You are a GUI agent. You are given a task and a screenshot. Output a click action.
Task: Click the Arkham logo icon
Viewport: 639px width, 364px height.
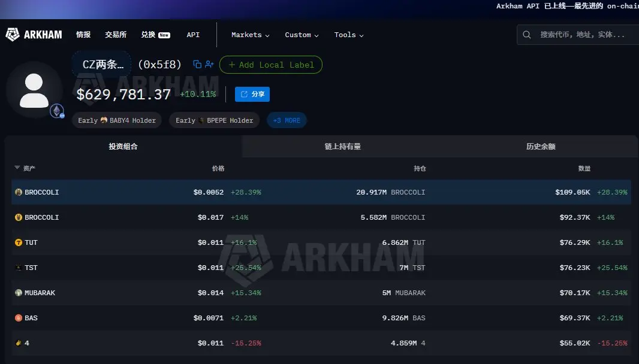click(12, 35)
